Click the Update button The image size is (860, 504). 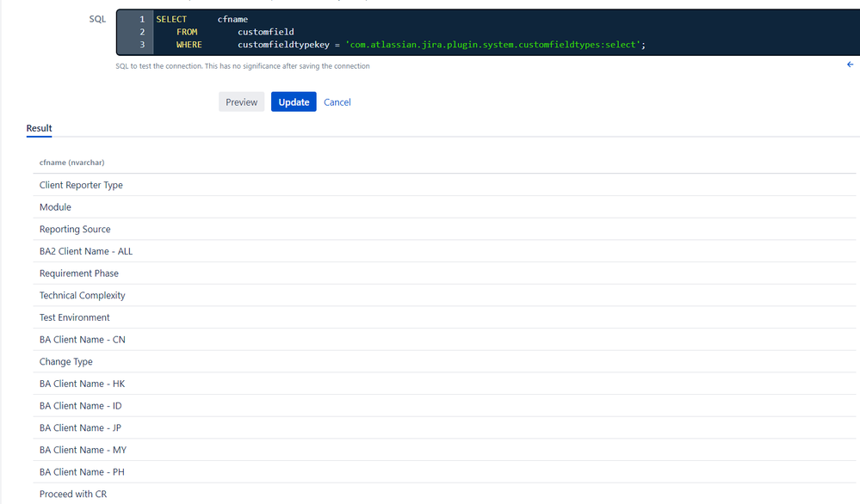click(x=294, y=101)
